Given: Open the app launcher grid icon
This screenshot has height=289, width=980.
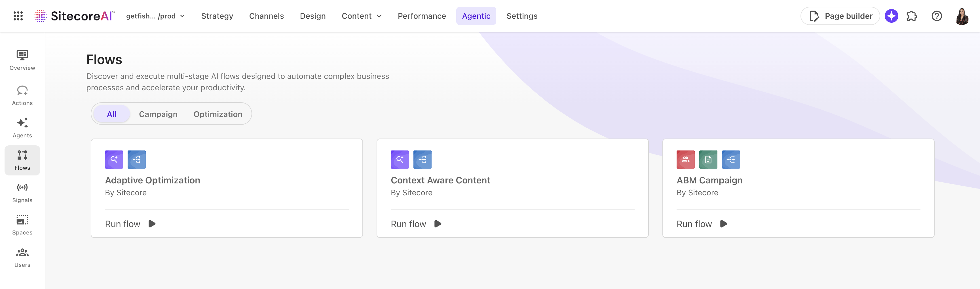Looking at the screenshot, I should 18,16.
